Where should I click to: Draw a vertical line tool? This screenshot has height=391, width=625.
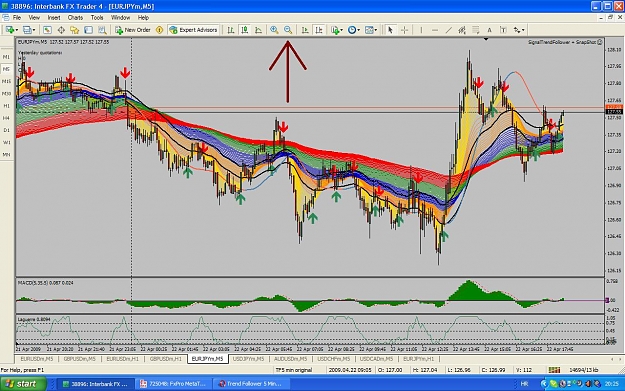point(421,30)
